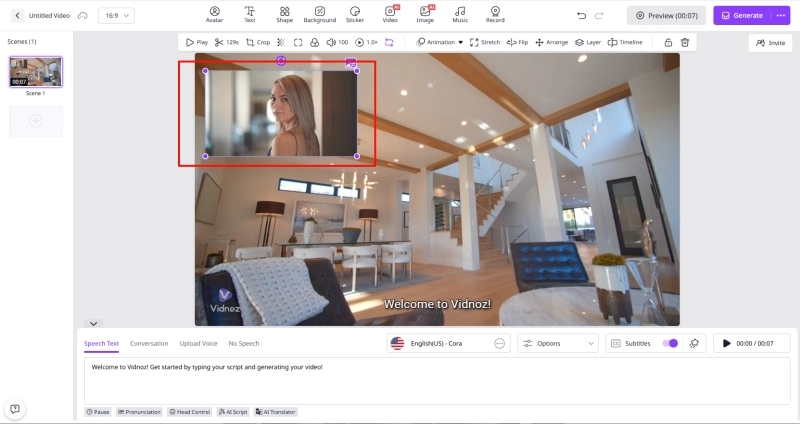Click the voice more-options ellipsis circle
Viewport: 800px width, 424px height.
click(x=499, y=343)
